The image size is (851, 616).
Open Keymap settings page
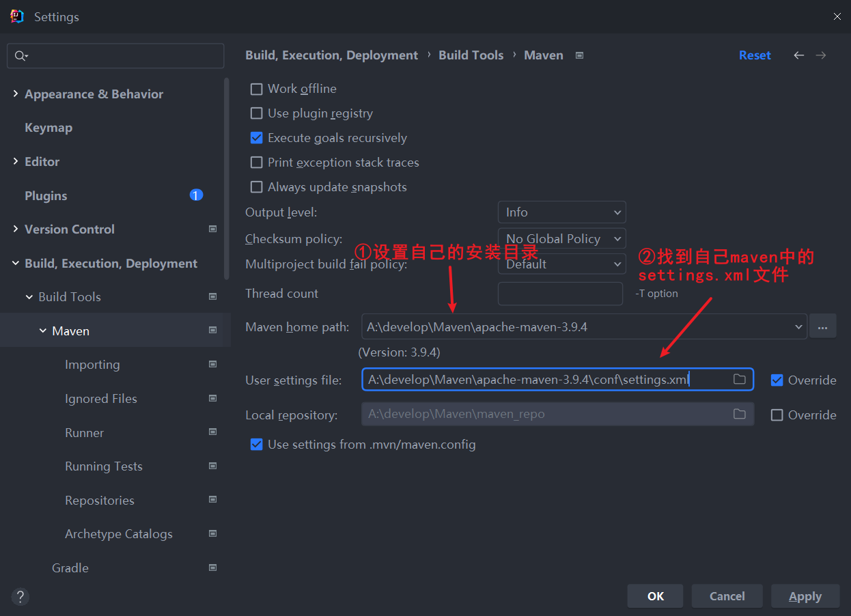coord(48,128)
